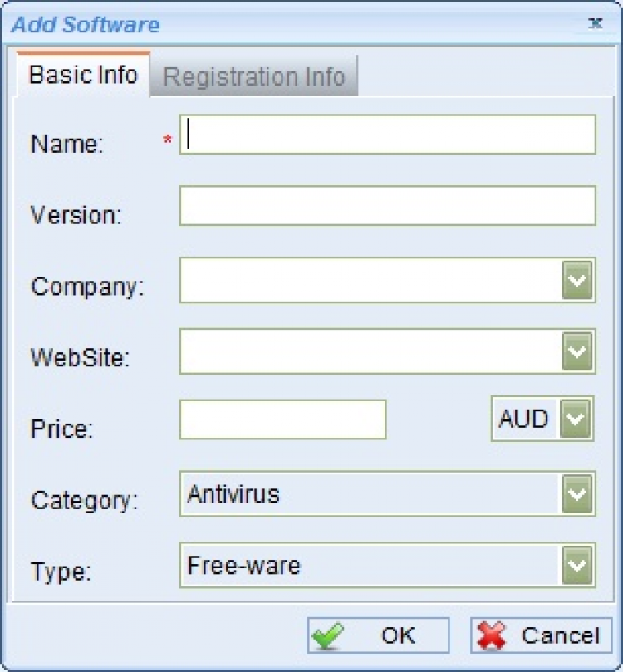Click the Free-ware value in Type
This screenshot has height=672, width=623.
coord(244,566)
